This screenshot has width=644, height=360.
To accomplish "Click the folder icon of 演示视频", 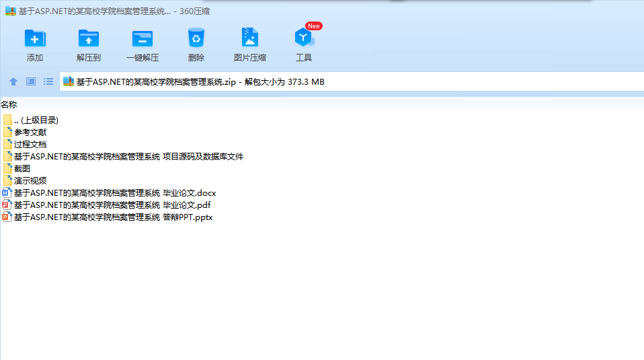I will click(x=7, y=180).
